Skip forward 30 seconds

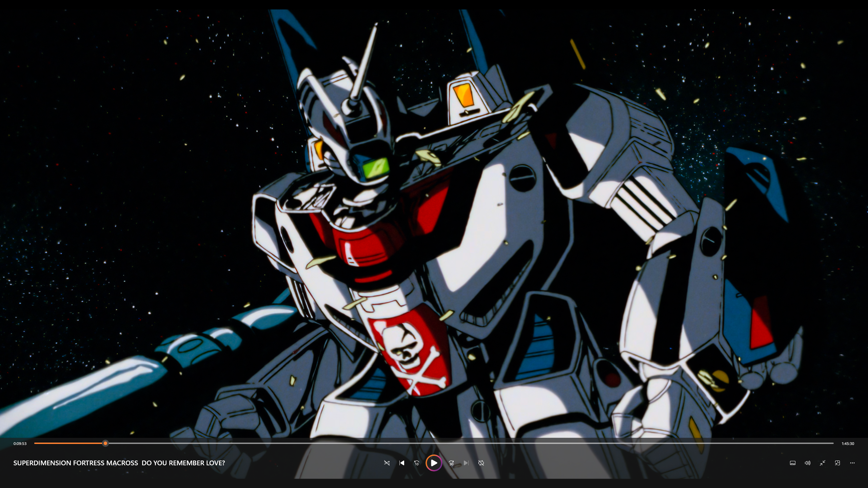[451, 463]
